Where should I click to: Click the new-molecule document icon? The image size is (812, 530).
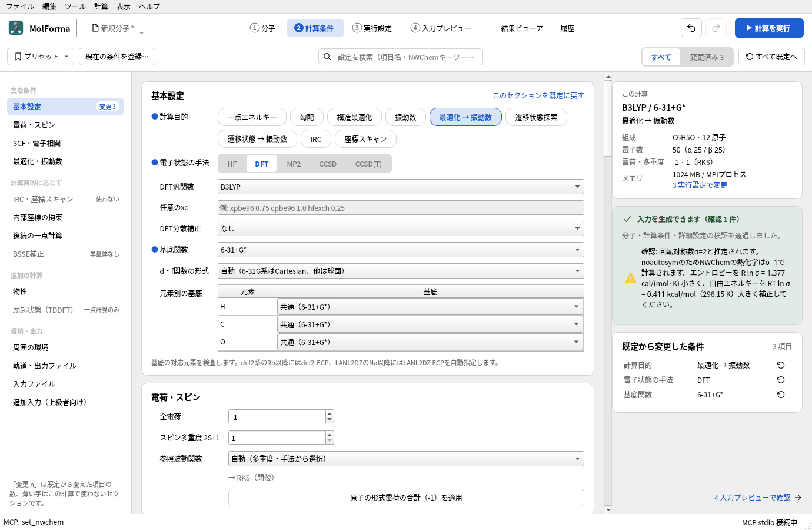pos(95,28)
